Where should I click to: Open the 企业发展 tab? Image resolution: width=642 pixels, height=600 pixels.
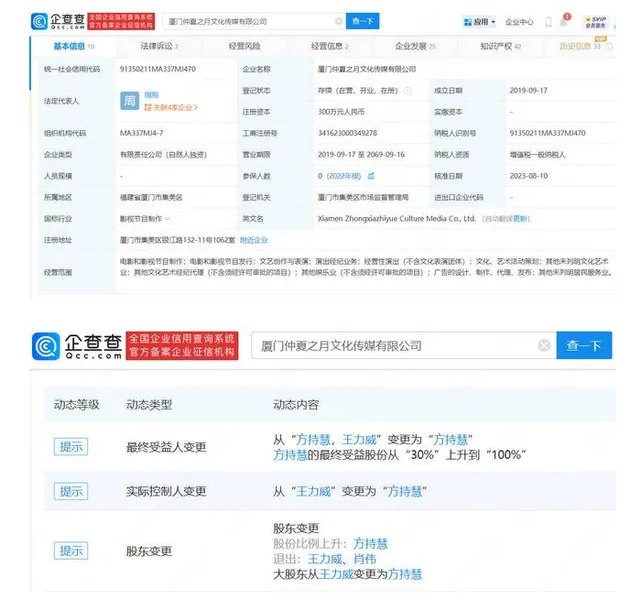415,46
